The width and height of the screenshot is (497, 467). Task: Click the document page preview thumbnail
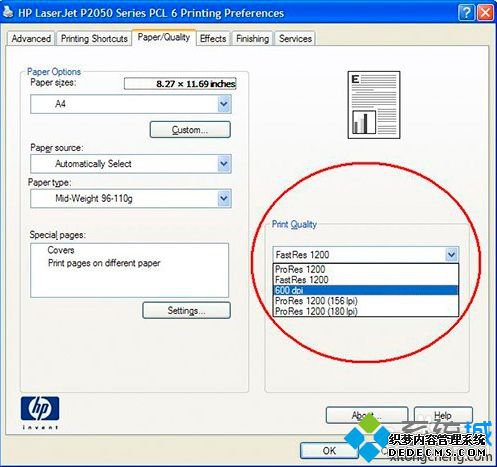[374, 105]
